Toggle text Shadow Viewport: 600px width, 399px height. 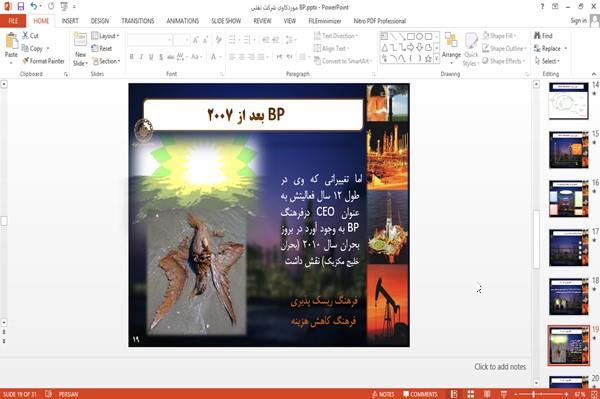[161, 57]
